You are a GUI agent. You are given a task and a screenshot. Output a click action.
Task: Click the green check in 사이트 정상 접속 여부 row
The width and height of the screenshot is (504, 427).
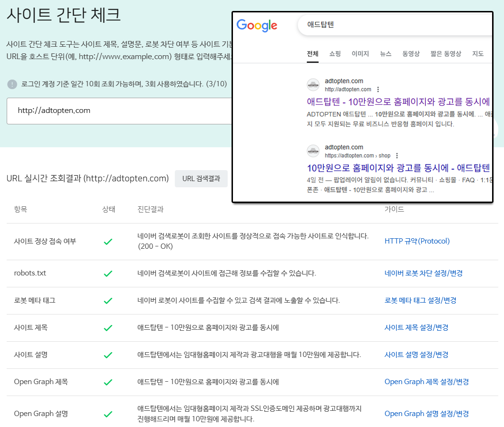(x=108, y=242)
